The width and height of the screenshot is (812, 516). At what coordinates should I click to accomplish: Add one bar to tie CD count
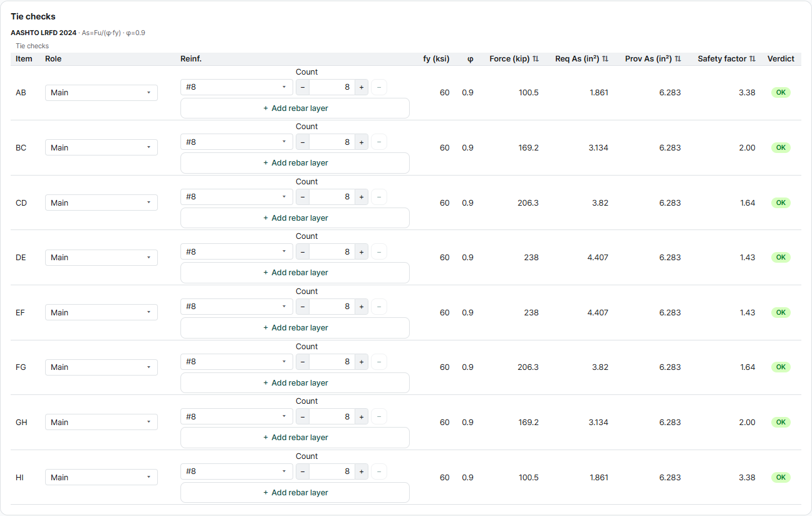361,197
